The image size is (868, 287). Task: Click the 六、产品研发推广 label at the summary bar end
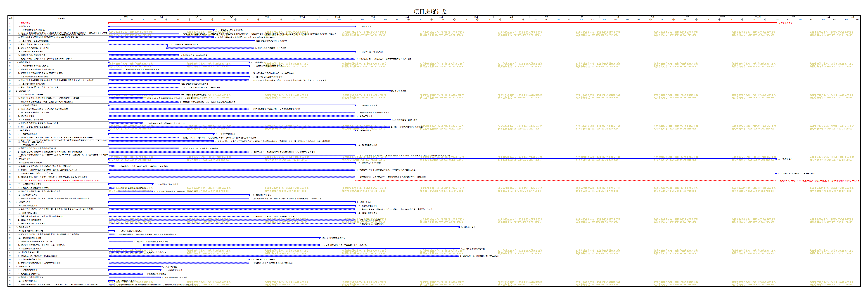coord(785,159)
